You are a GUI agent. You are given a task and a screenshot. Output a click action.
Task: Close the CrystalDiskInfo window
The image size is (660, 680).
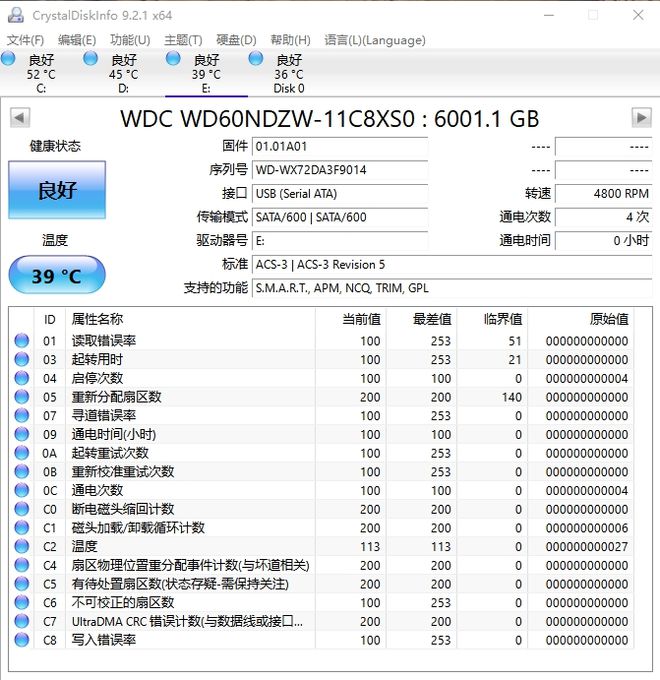638,15
